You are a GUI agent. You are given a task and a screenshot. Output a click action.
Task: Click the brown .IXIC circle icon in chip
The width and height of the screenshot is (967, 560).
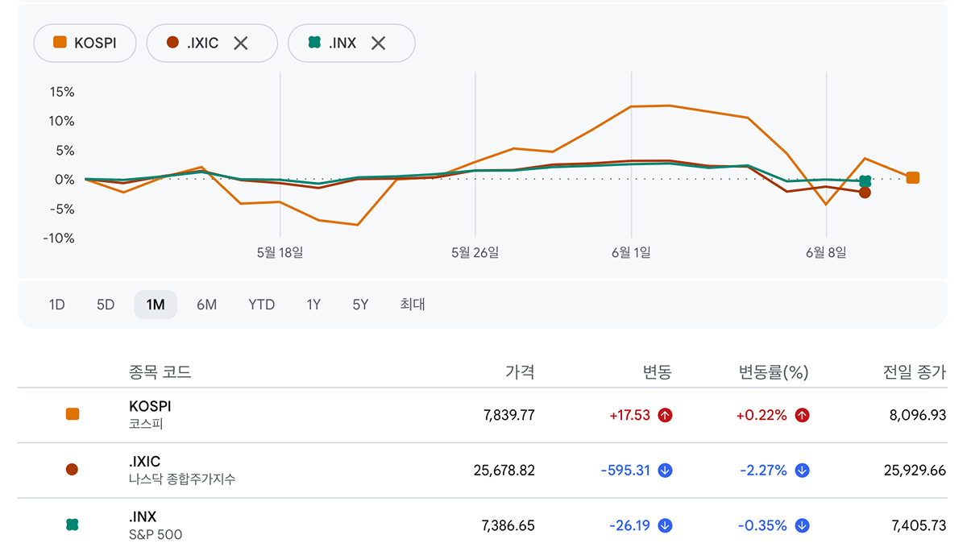[172, 44]
